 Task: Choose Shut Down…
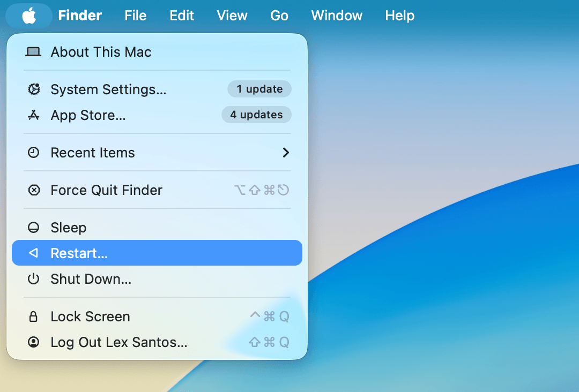coord(157,279)
